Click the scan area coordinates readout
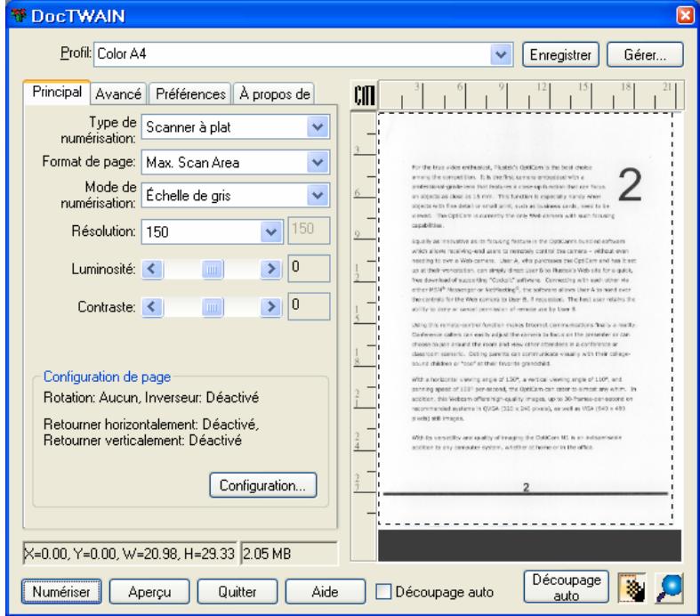 [x=130, y=554]
